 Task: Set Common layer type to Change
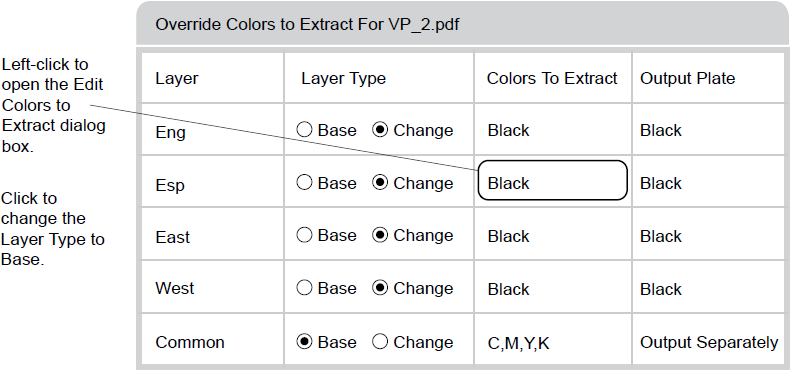380,342
